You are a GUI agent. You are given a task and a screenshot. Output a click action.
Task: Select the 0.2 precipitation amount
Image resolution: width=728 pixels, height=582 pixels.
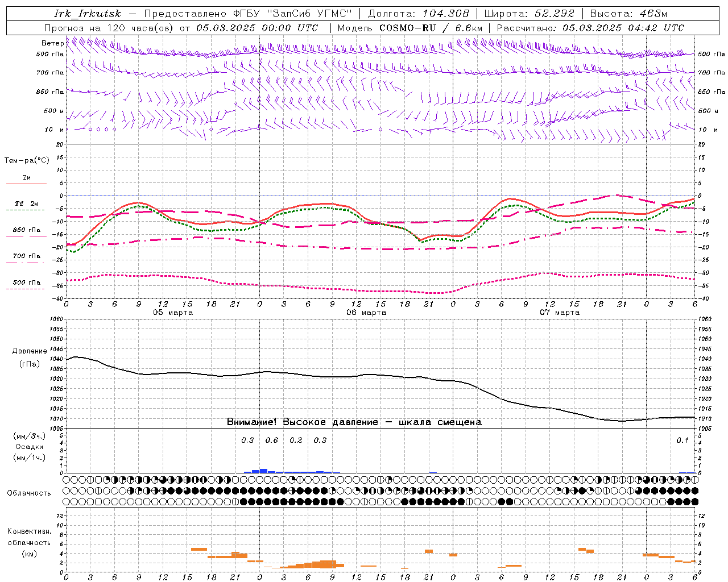click(x=296, y=440)
